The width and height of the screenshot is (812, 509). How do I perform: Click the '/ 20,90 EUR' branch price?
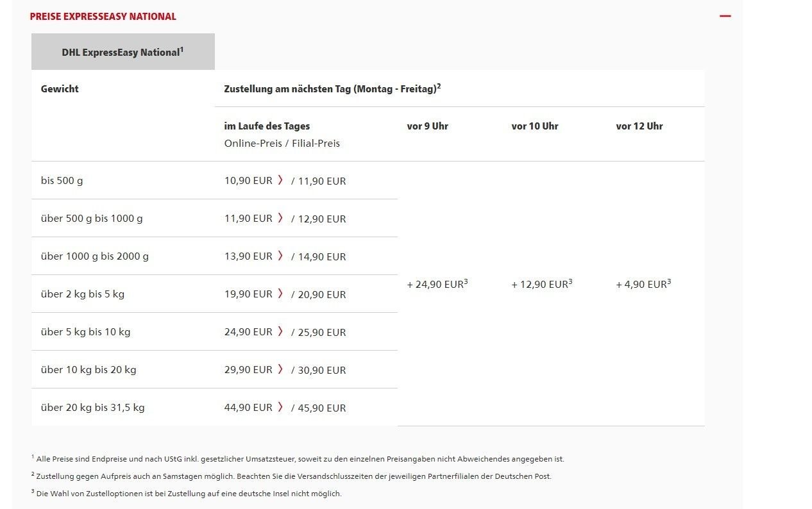(x=318, y=295)
